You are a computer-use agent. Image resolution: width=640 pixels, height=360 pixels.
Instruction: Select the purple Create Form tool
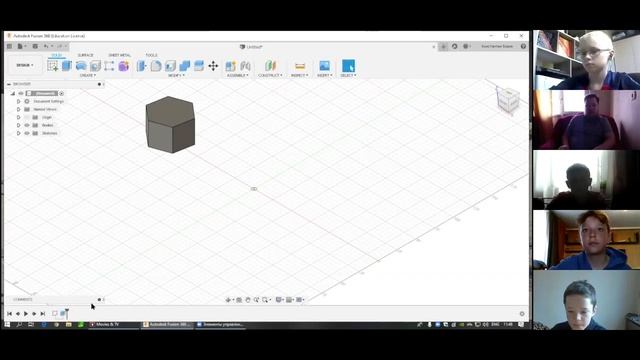(124, 66)
